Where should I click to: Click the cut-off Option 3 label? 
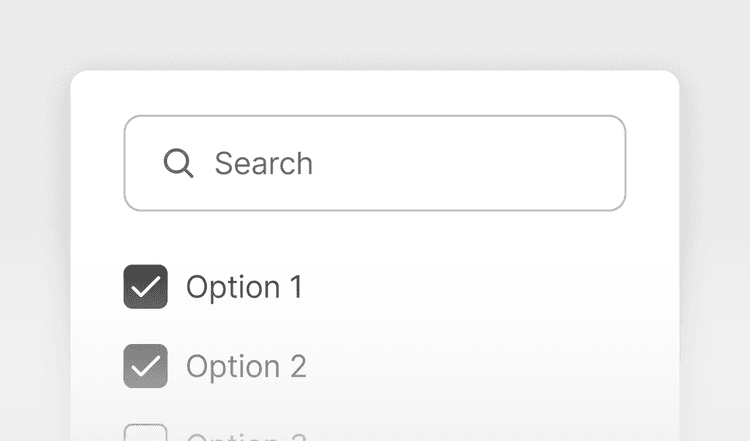[246, 436]
